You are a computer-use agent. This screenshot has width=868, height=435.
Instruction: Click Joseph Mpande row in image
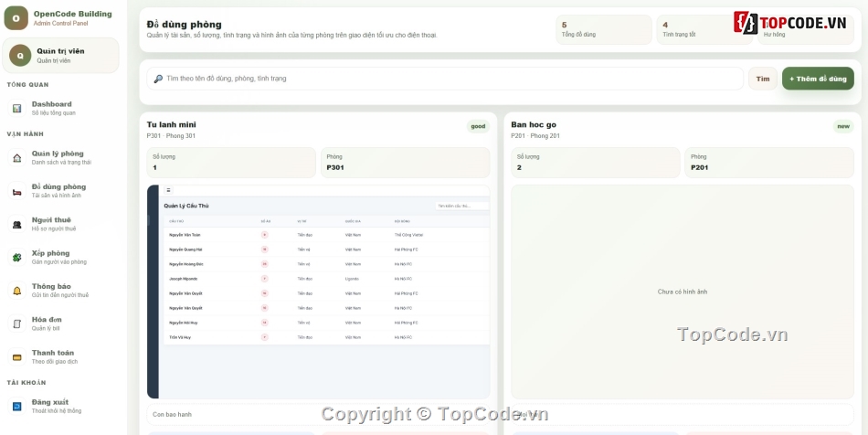326,279
